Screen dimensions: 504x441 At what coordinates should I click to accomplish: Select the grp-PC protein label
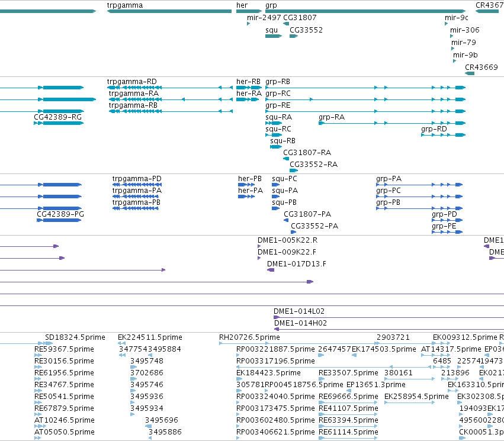389,191
